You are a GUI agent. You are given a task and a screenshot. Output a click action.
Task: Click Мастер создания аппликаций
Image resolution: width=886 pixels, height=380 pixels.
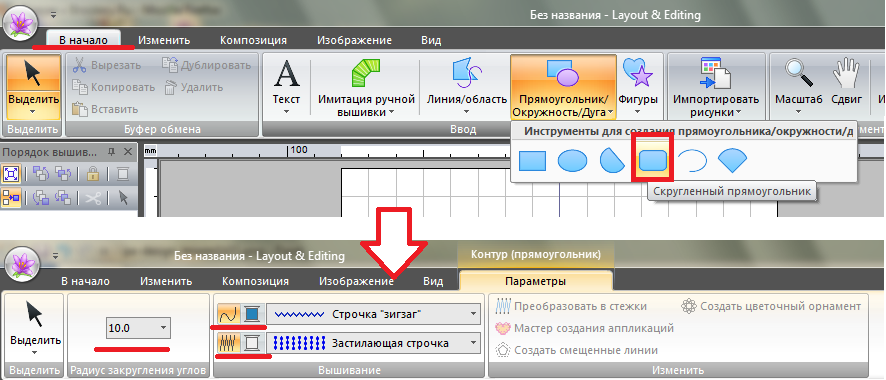pos(584,328)
